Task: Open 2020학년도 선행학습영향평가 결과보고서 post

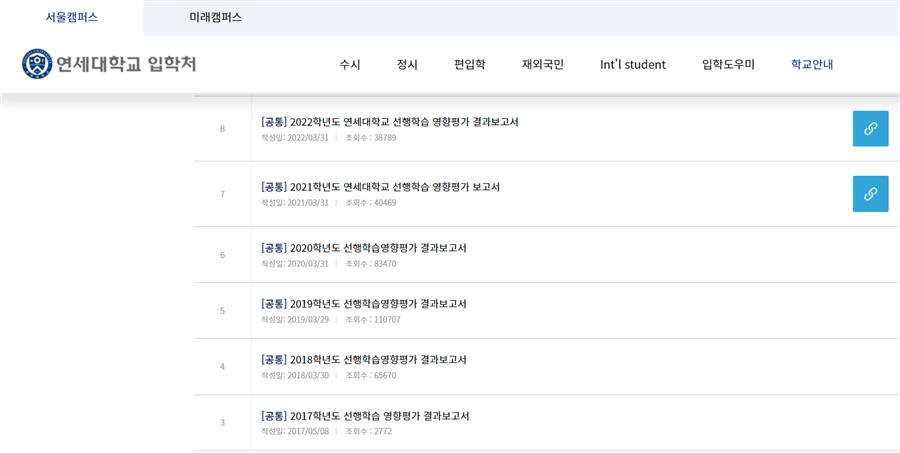Action: pos(363,247)
